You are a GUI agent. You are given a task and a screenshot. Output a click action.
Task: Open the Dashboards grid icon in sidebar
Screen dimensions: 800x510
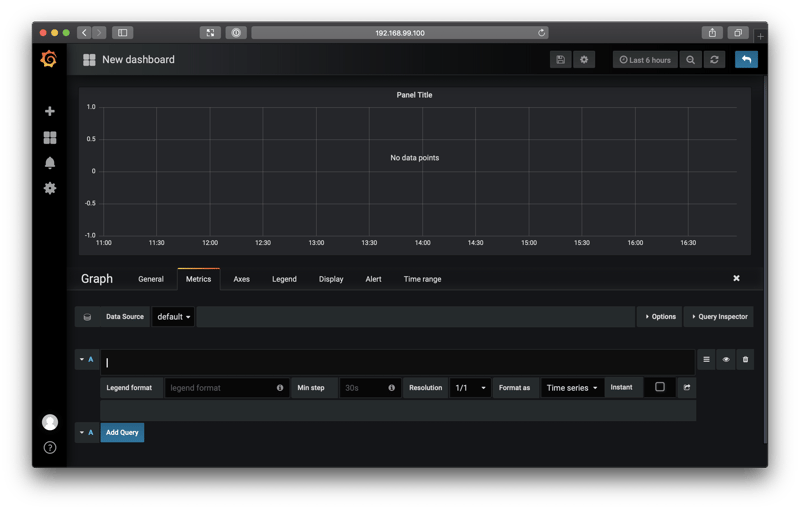coord(50,137)
